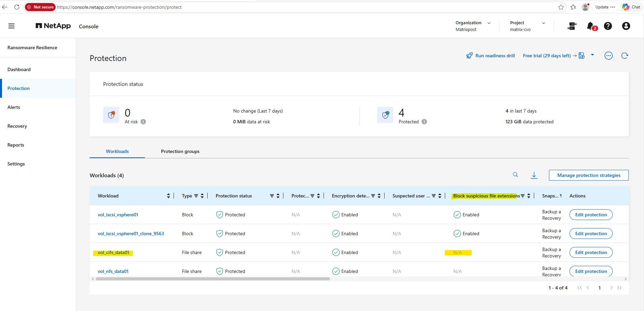The image size is (644, 311).
Task: Click the horizontal table scrollbar
Action: click(x=213, y=279)
